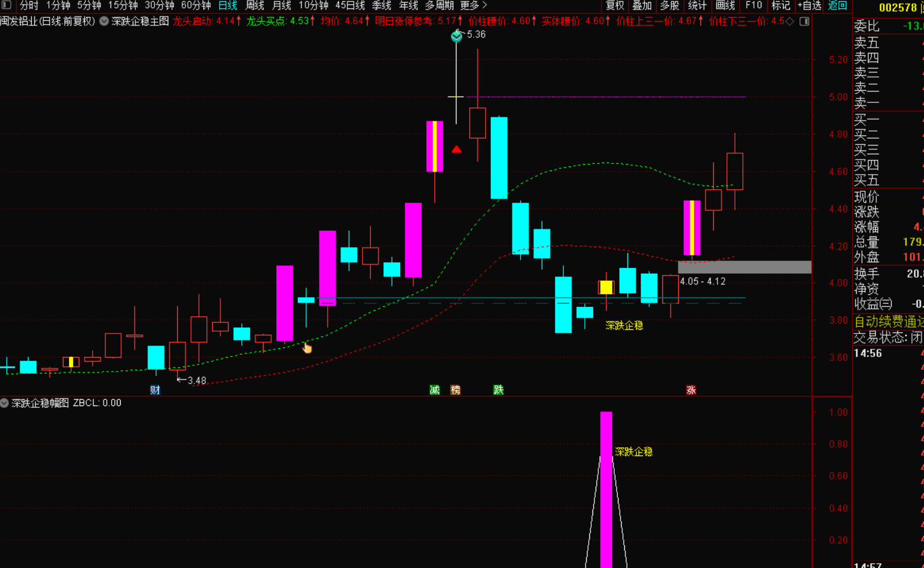
Task: Open the 深跌企稳幅图 sub-chart dropdown
Action: coord(5,403)
